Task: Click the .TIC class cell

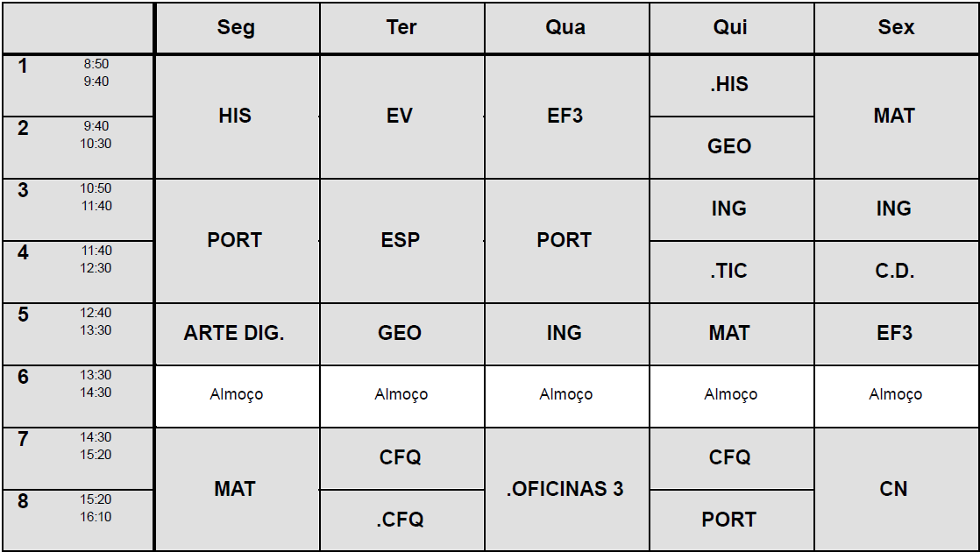Action: click(x=729, y=271)
